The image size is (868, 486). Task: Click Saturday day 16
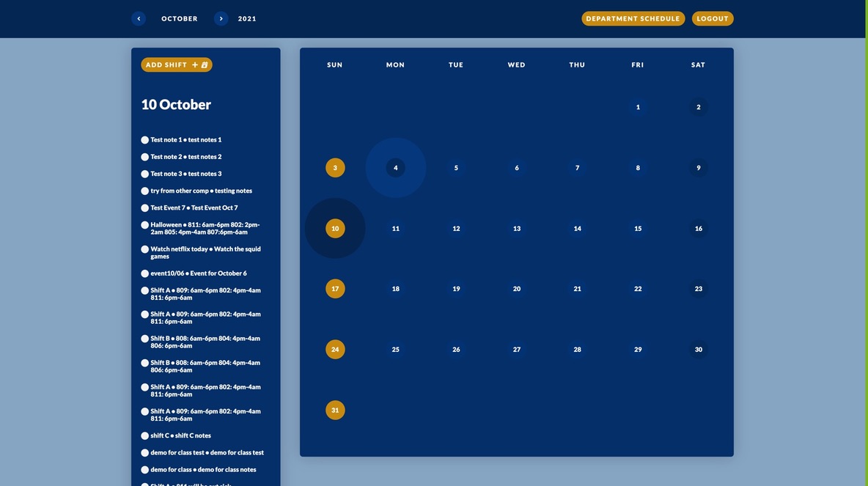pyautogui.click(x=699, y=229)
